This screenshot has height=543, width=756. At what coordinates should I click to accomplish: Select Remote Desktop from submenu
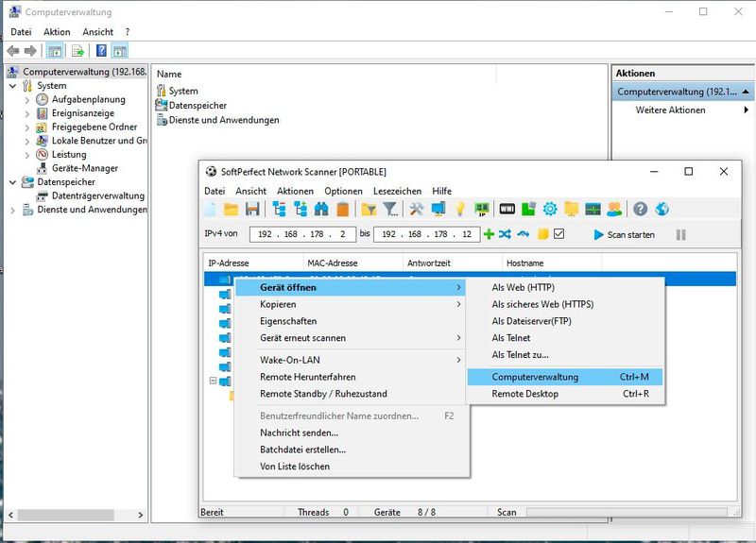click(x=565, y=394)
